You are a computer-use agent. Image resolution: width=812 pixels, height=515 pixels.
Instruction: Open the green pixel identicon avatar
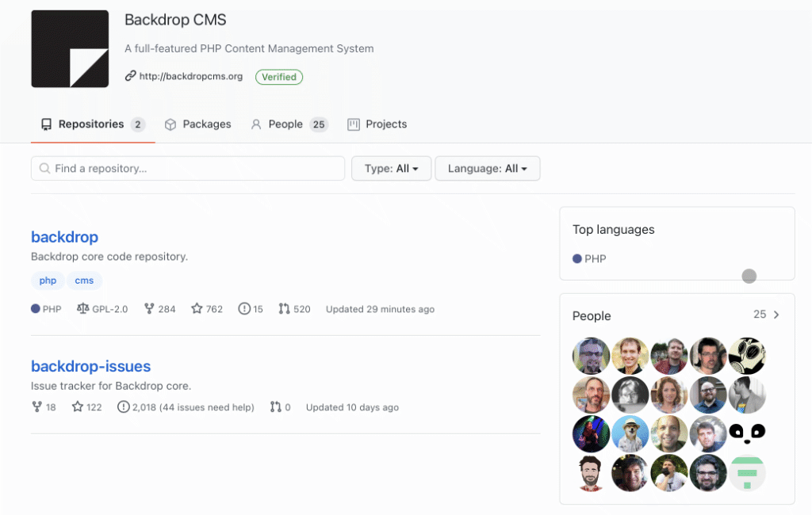(x=747, y=472)
